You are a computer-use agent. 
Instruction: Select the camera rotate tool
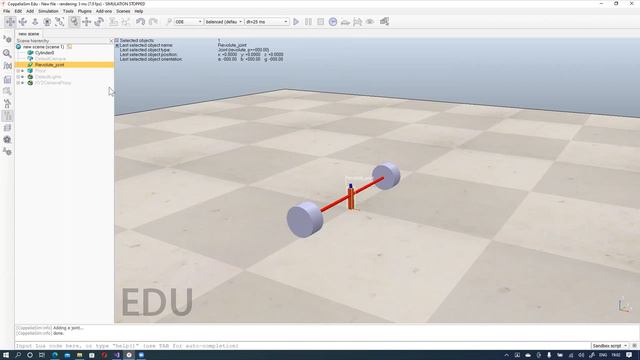tap(23, 22)
